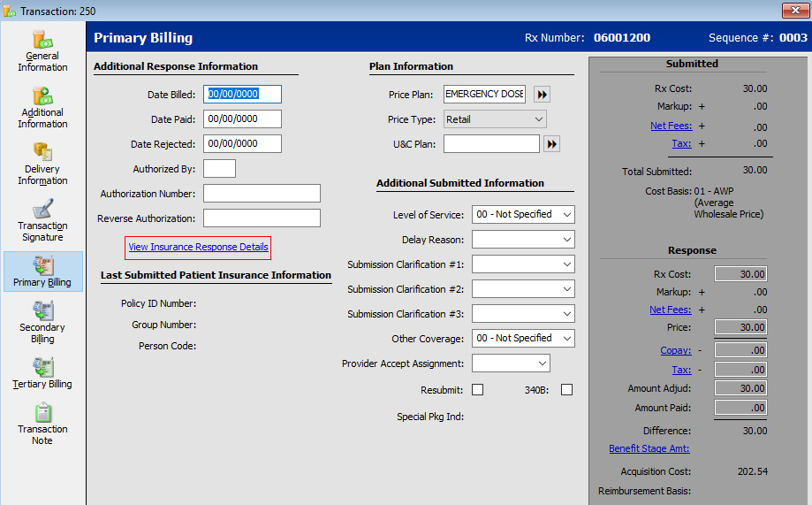Open the Transaction Note icon
The height and width of the screenshot is (505, 812).
click(x=42, y=414)
